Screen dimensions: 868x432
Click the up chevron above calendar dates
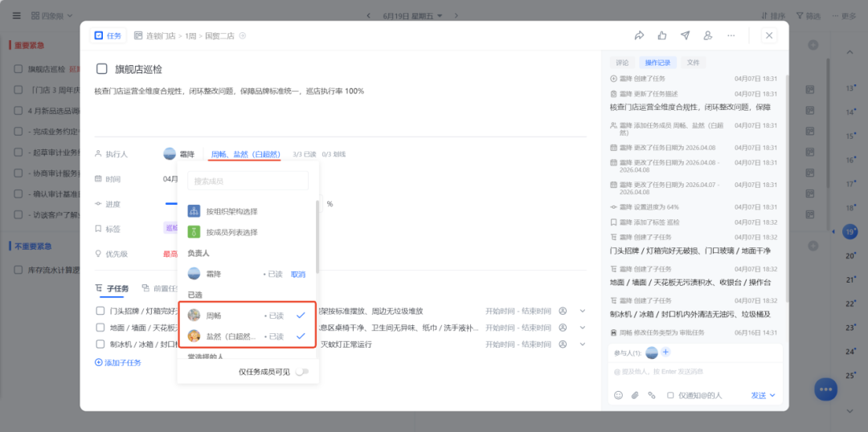(850, 52)
